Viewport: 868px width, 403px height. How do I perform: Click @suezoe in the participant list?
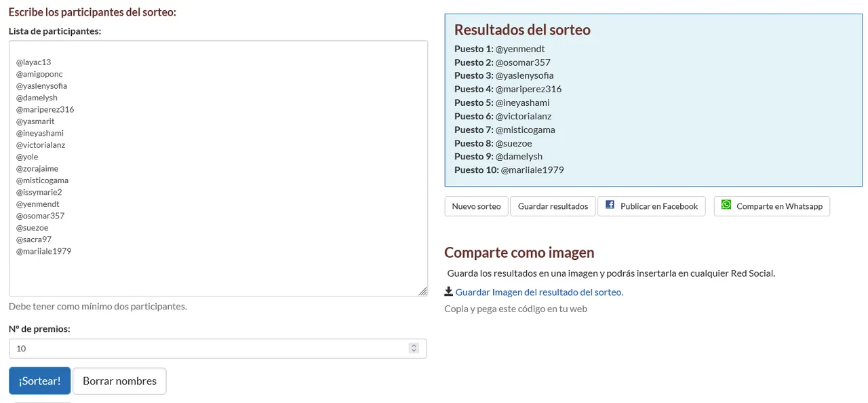coord(32,228)
